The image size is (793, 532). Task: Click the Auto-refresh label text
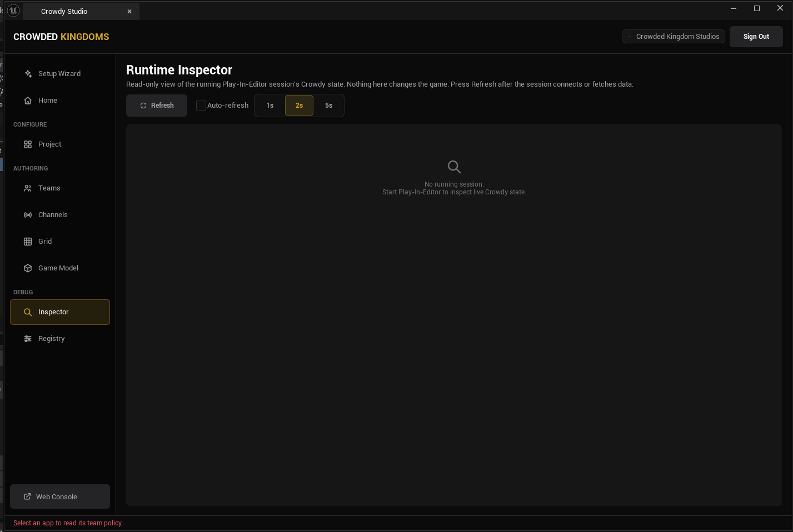(x=228, y=106)
